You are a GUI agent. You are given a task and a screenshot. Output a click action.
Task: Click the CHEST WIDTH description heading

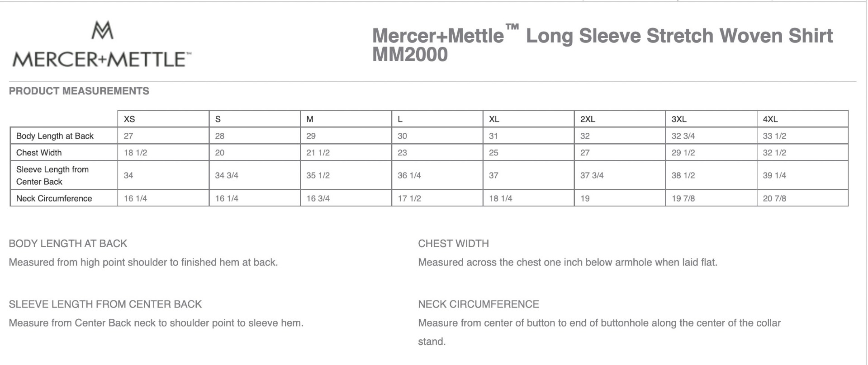point(453,243)
